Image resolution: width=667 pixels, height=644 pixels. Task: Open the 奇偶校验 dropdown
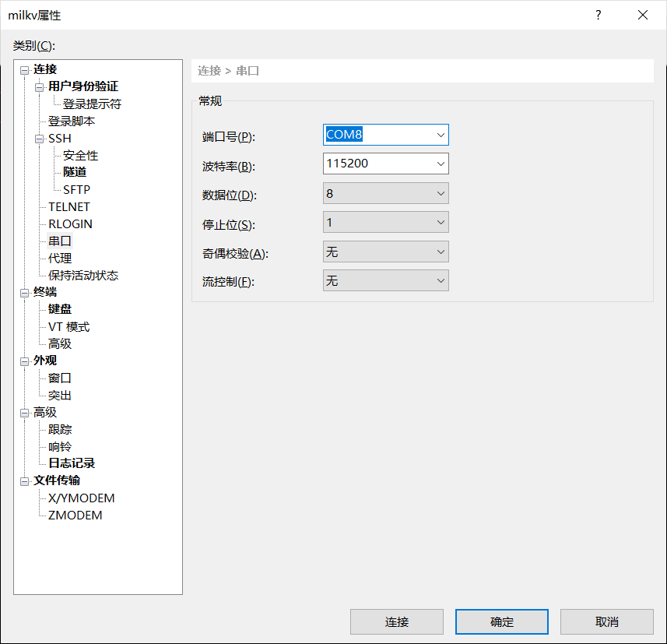click(386, 252)
